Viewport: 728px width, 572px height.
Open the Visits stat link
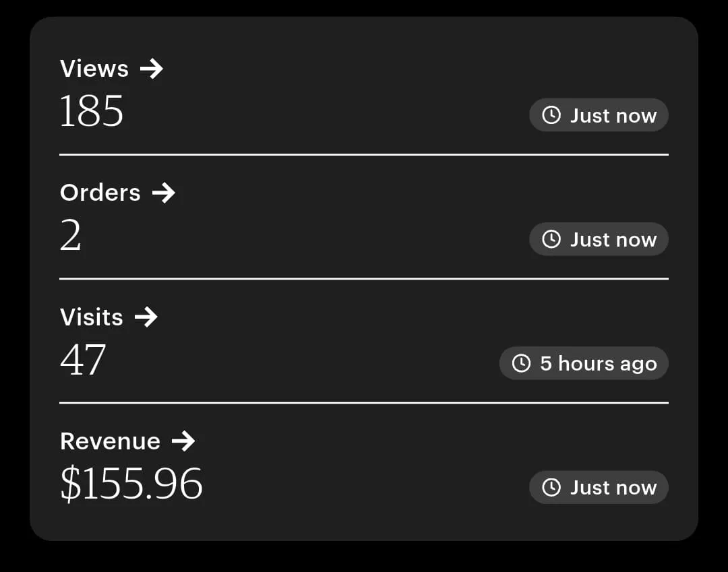click(92, 317)
